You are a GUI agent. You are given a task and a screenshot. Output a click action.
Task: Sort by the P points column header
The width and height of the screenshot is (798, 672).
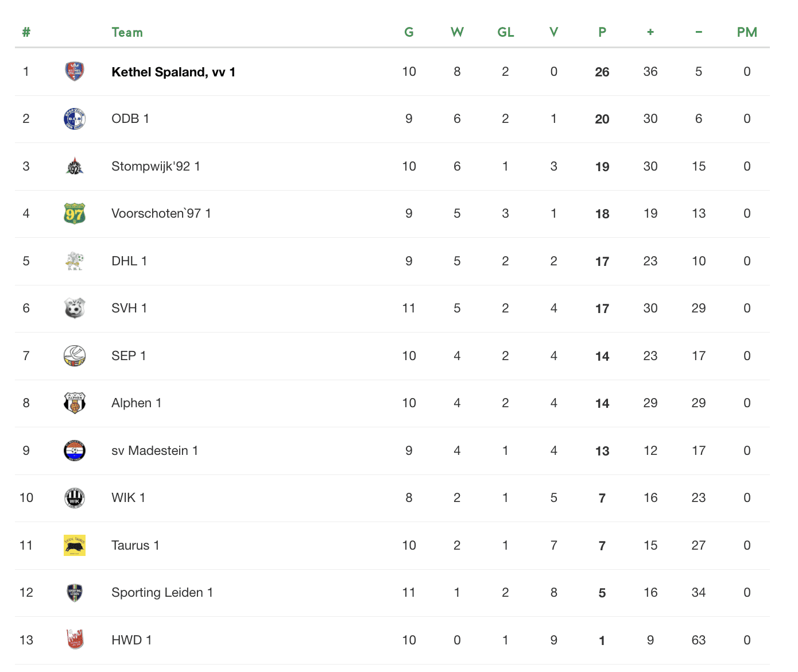tap(602, 32)
